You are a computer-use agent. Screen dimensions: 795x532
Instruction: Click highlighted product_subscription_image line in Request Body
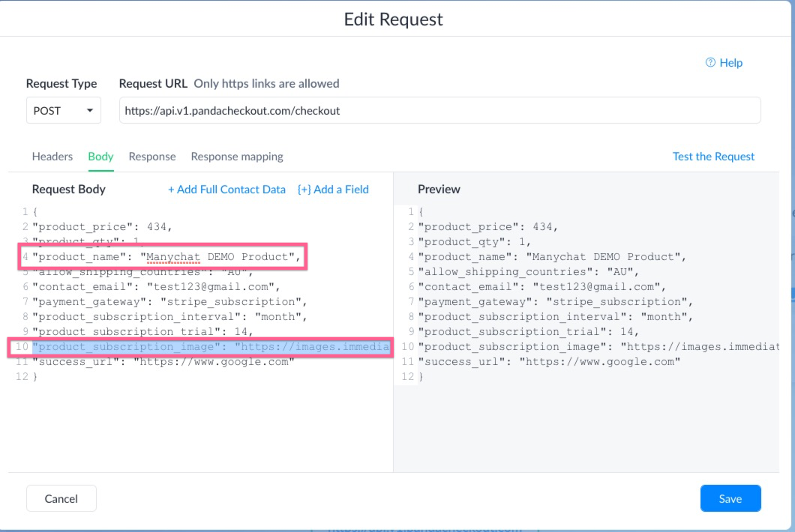[211, 347]
